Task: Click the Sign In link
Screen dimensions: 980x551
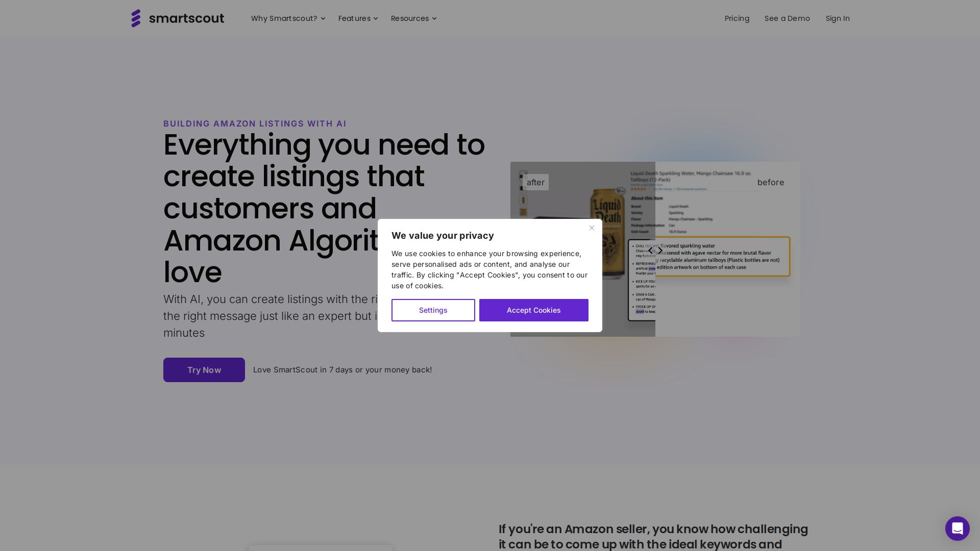Action: (837, 18)
